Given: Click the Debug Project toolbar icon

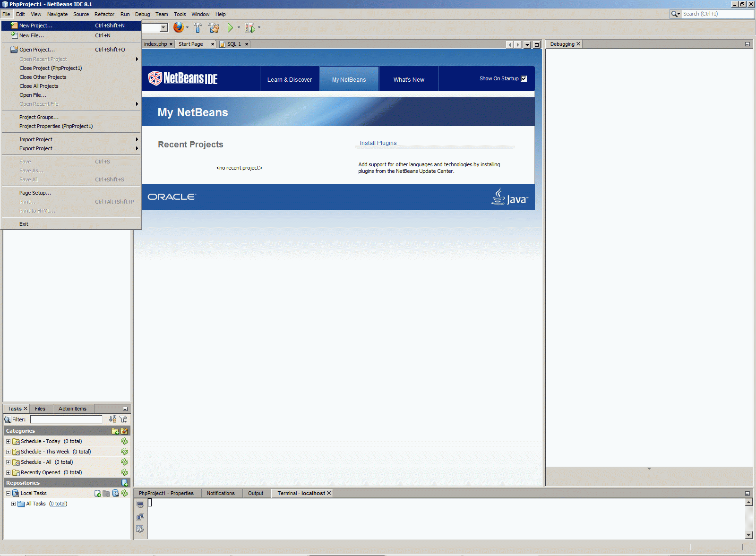Looking at the screenshot, I should pyautogui.click(x=249, y=28).
